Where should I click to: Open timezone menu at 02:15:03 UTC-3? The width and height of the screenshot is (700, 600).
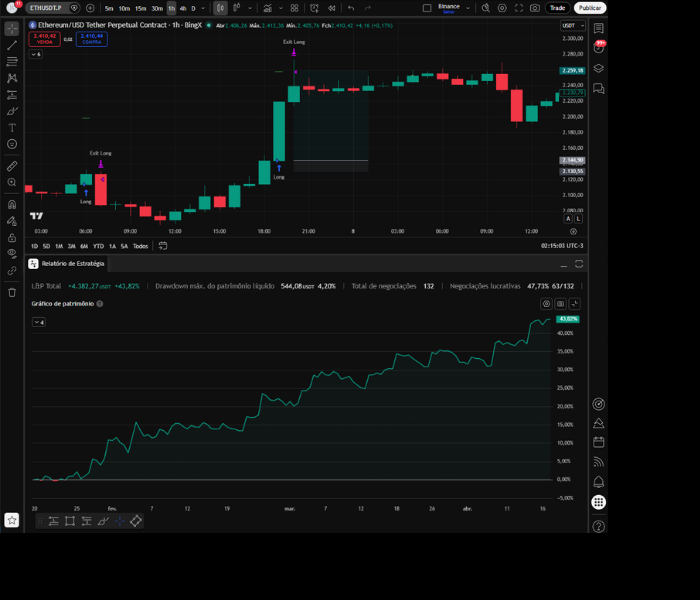click(x=562, y=246)
